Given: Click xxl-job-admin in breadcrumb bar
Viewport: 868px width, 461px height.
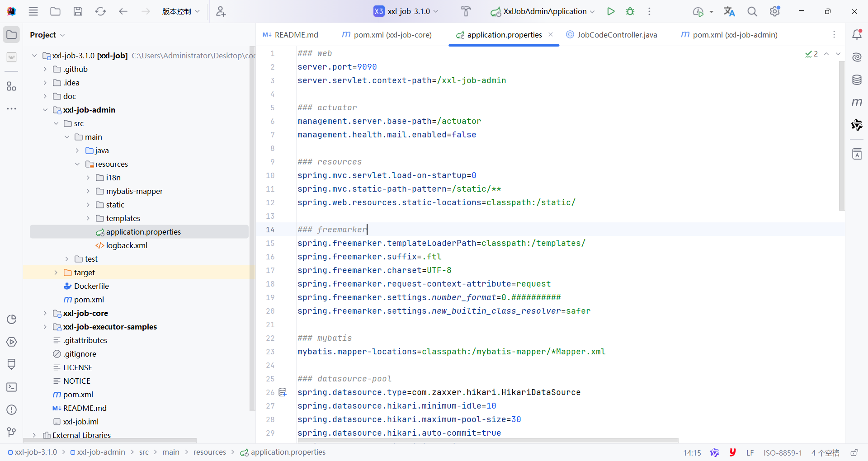Looking at the screenshot, I should pyautogui.click(x=101, y=452).
